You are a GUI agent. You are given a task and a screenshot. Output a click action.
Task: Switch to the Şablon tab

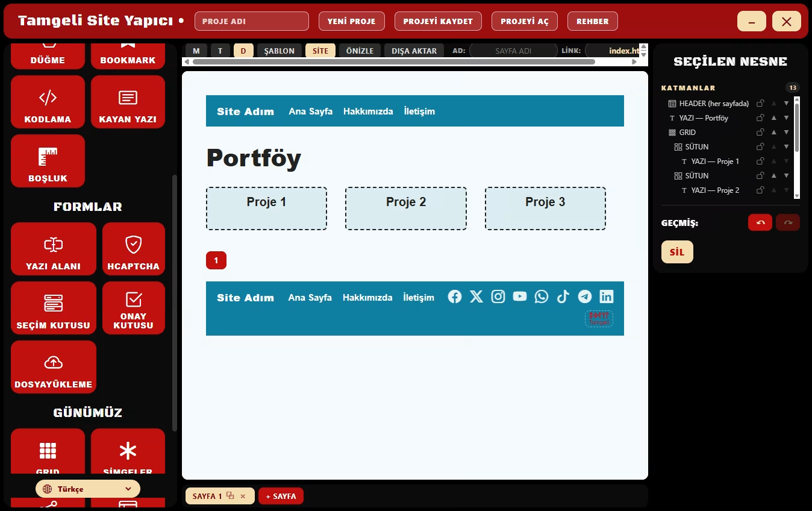[x=280, y=51]
